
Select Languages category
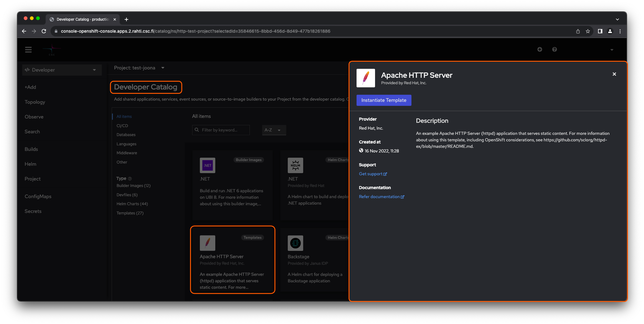126,144
